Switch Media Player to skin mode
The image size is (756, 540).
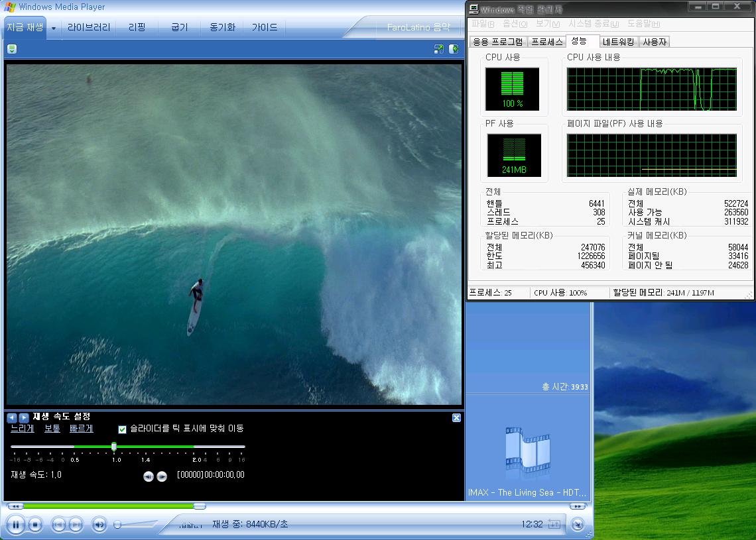coord(578,525)
